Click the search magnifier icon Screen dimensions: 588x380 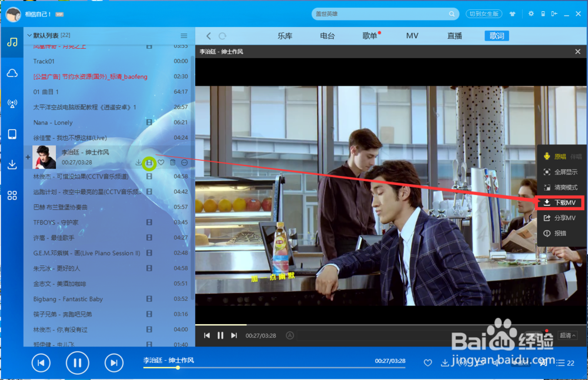[x=452, y=14]
